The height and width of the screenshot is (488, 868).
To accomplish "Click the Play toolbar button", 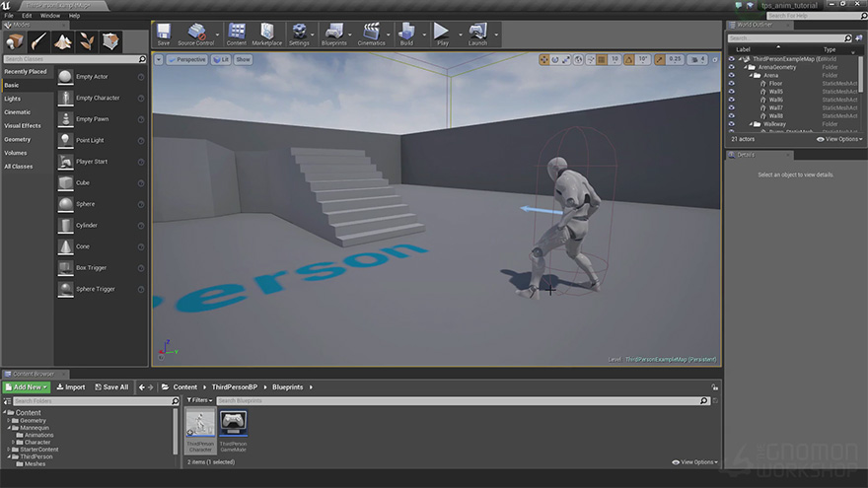I will point(442,35).
